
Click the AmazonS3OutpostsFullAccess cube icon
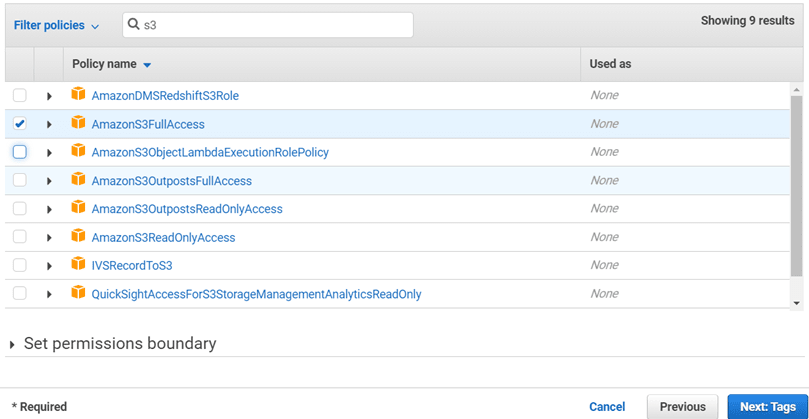tap(78, 180)
